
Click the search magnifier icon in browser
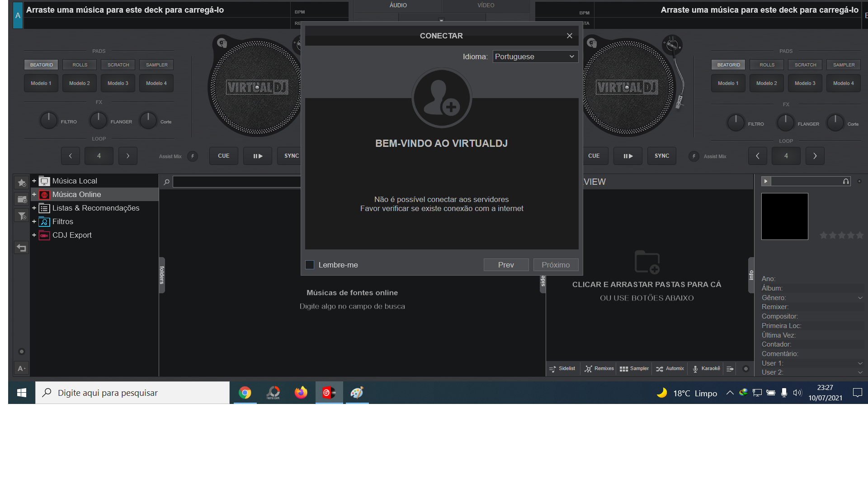point(166,182)
